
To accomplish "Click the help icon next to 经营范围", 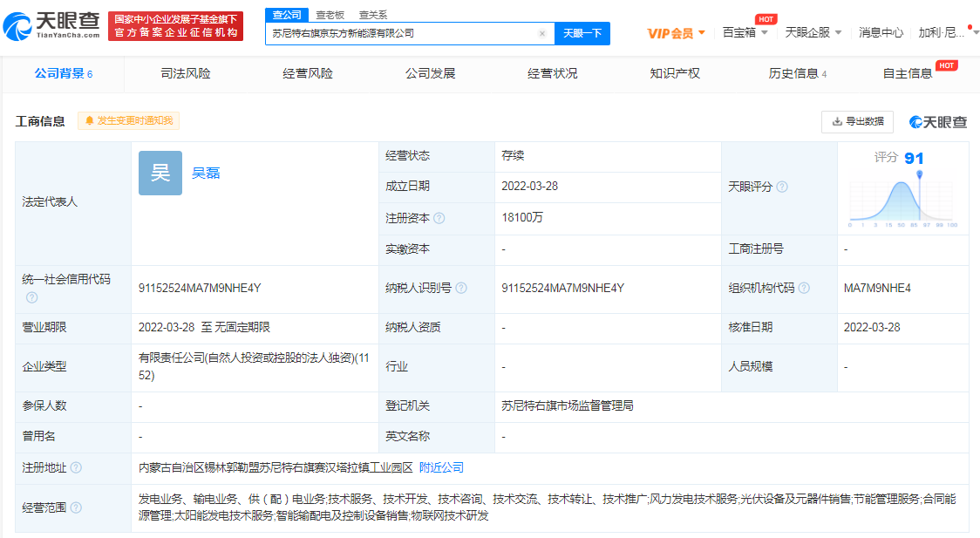I will click(x=76, y=507).
